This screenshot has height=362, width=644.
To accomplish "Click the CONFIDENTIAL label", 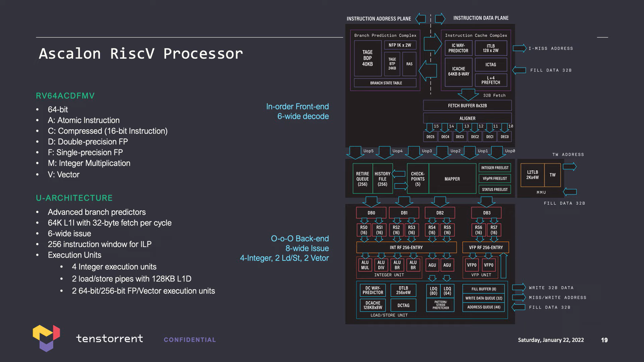I will [x=190, y=340].
